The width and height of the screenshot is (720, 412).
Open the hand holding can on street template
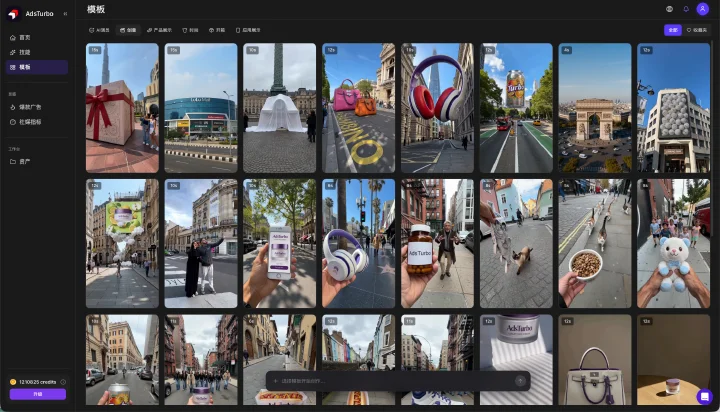click(x=122, y=360)
